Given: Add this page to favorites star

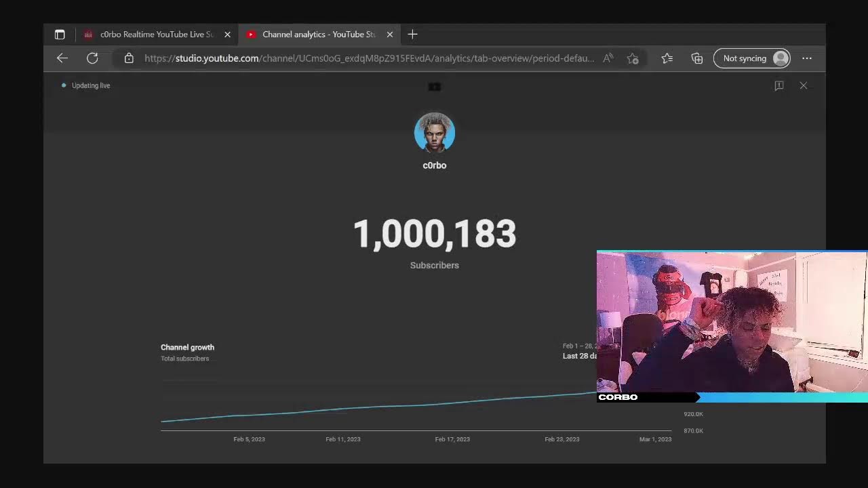Looking at the screenshot, I should click(633, 58).
